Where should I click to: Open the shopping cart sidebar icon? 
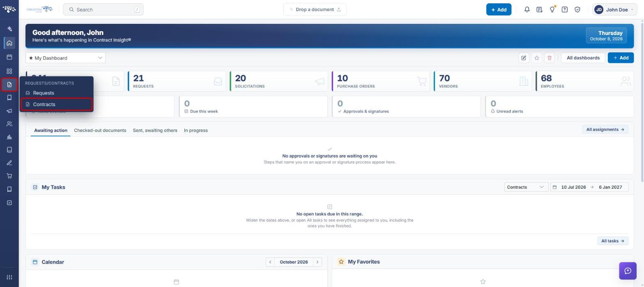(x=9, y=176)
